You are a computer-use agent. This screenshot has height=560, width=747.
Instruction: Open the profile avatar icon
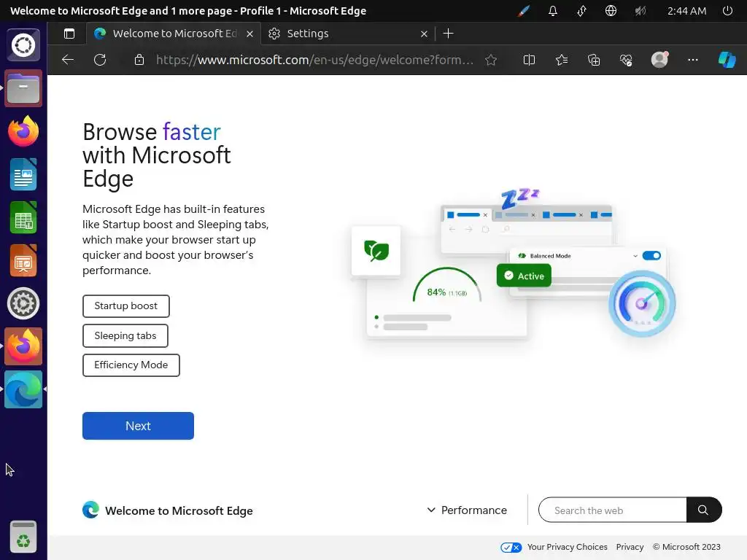coord(659,60)
